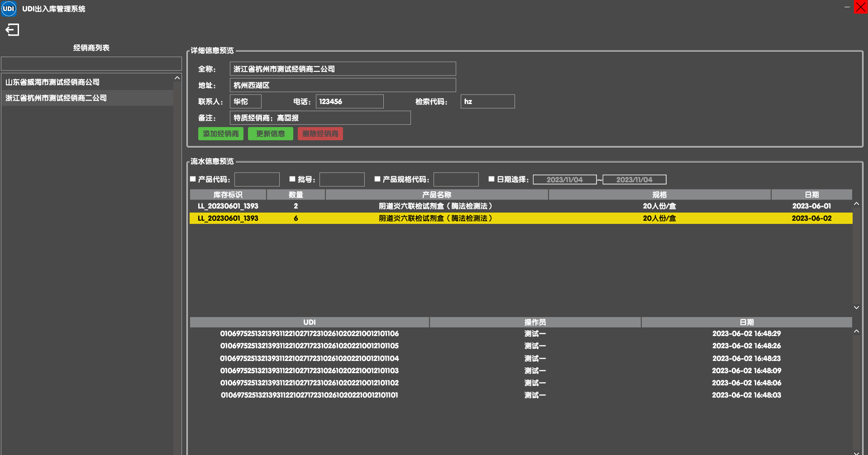Enable the 产品代码 filter checkbox
Viewport: 868px width, 455px height.
(193, 179)
